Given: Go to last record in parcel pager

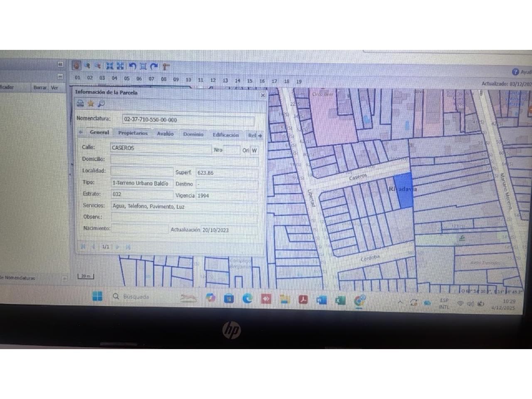Looking at the screenshot, I should click(128, 247).
